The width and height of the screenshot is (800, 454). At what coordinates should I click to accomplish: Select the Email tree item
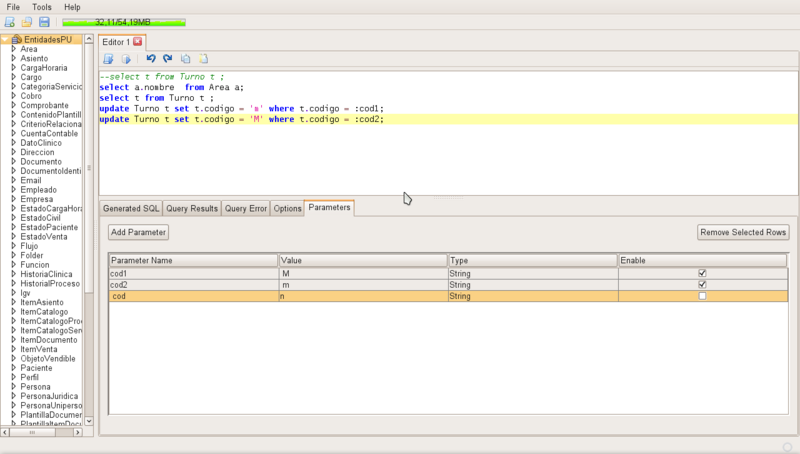31,180
